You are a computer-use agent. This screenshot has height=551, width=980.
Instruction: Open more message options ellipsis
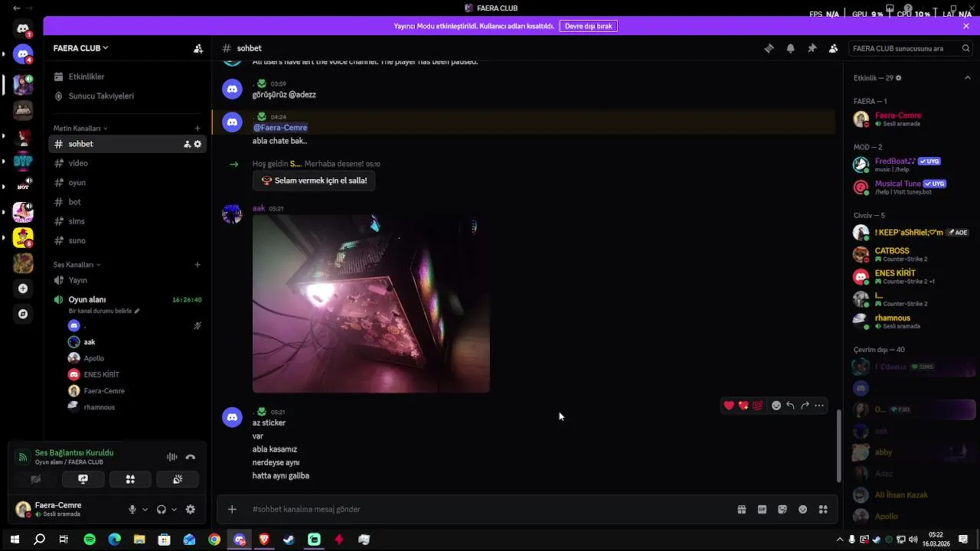point(819,406)
